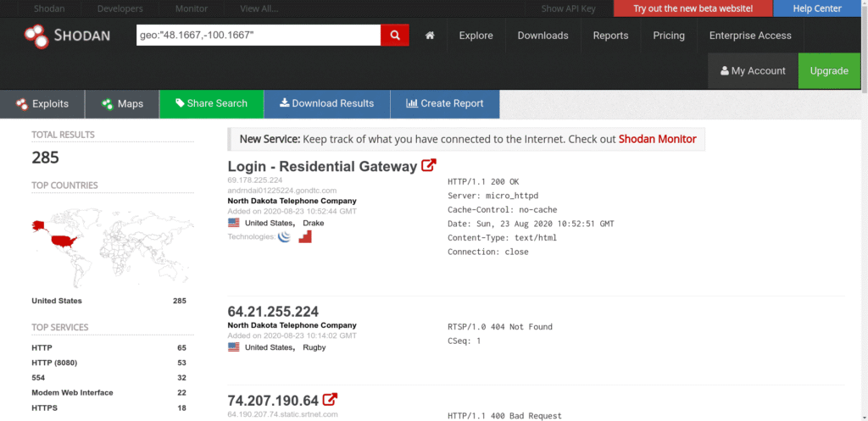Submit search with the magnifier button
The height and width of the screenshot is (421, 868).
click(395, 36)
